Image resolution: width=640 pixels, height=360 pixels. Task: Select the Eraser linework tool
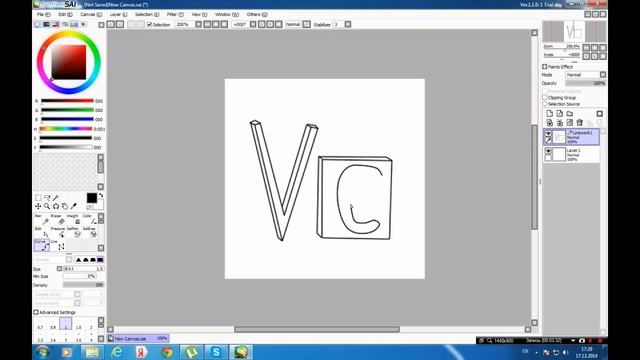click(58, 220)
